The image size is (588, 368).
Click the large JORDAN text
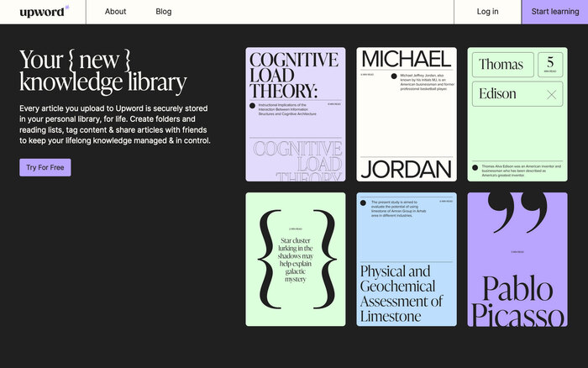coord(406,169)
